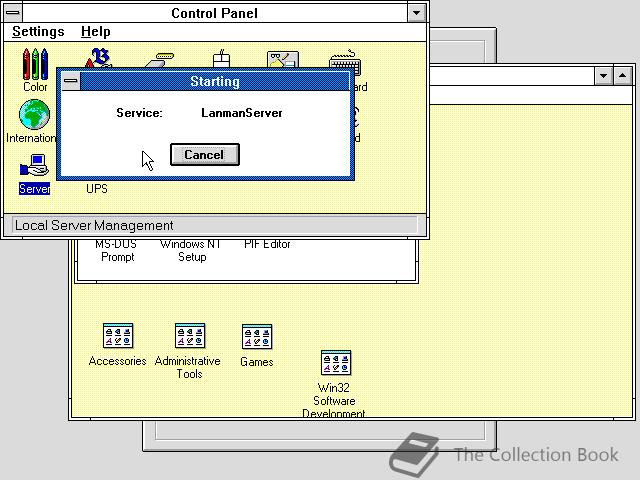Cancel starting the LanmanServer service
Image resolution: width=640 pixels, height=480 pixels.
204,155
